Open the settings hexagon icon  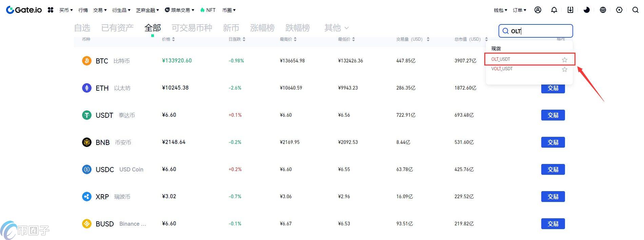tap(619, 10)
